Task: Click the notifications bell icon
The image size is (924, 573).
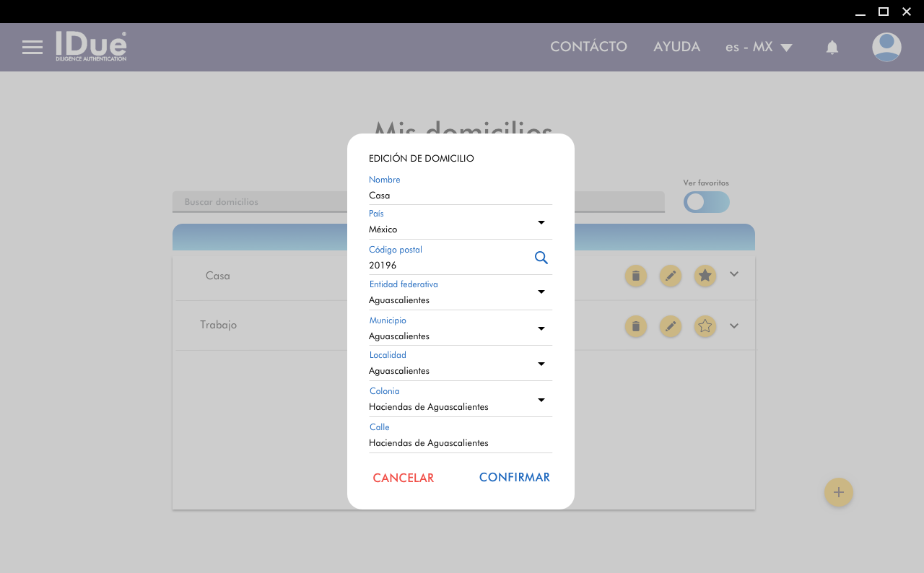Action: (832, 48)
